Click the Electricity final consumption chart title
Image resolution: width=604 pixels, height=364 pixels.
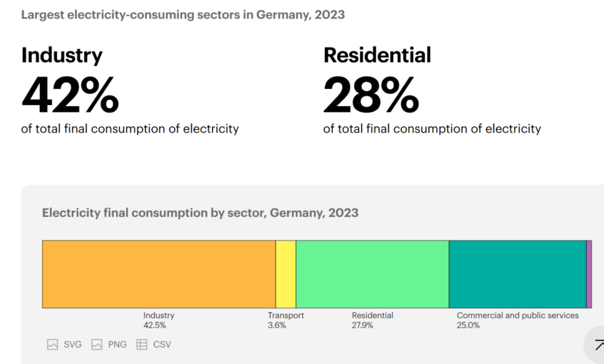tap(200, 213)
